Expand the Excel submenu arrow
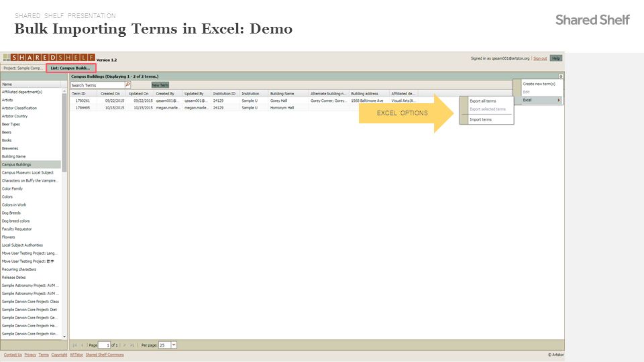644x362 pixels. click(559, 100)
